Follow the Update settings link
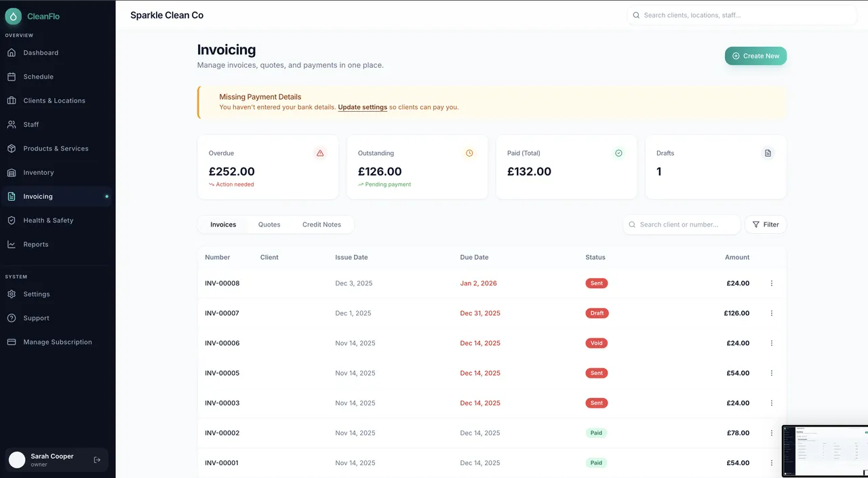 point(362,107)
